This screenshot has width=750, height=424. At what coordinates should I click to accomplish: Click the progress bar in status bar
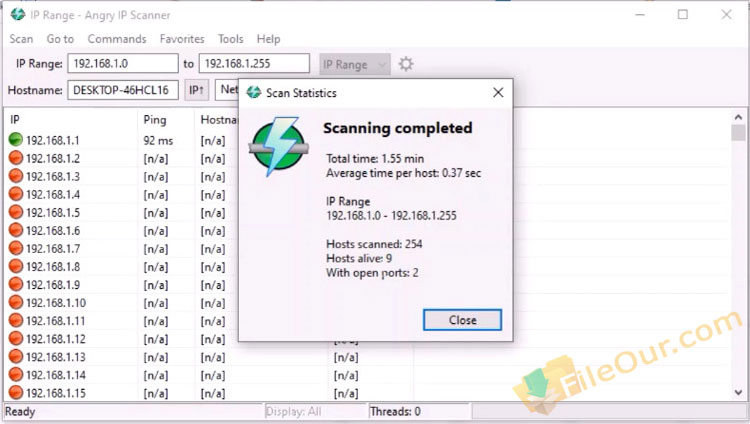(x=609, y=411)
